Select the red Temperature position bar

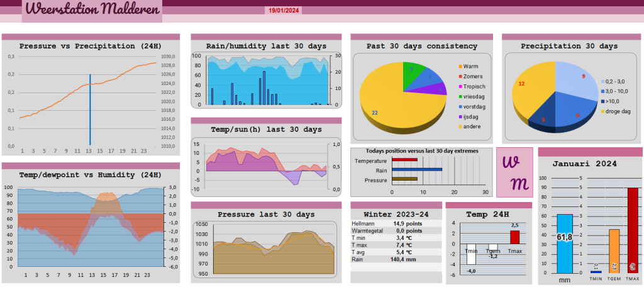pos(404,159)
